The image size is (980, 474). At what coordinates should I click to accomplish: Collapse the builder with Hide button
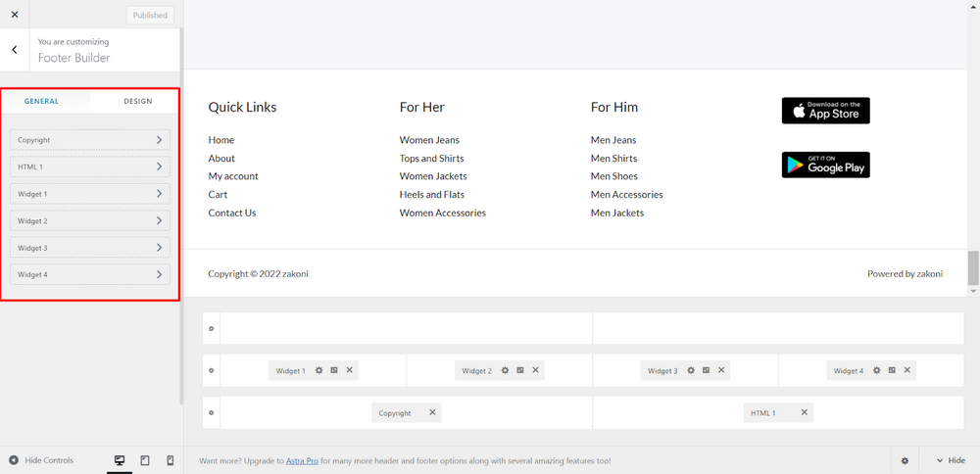pos(949,460)
